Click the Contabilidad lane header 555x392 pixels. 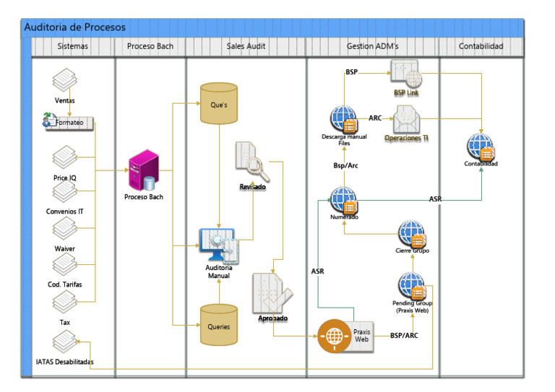coord(481,46)
